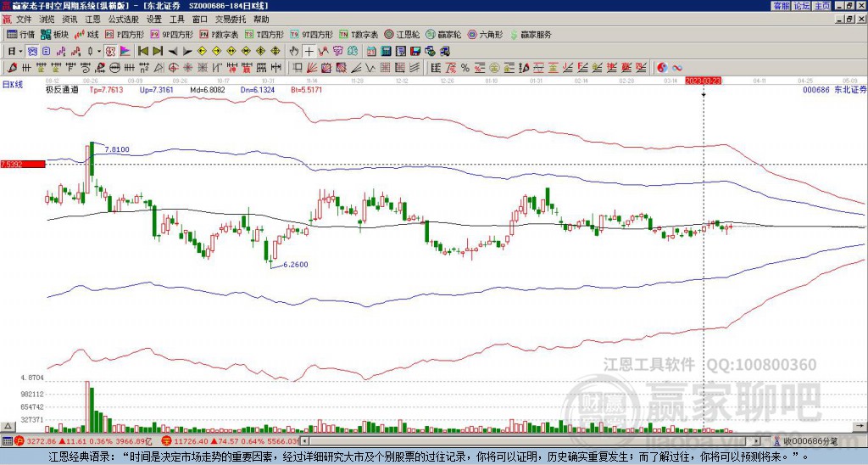This screenshot has width=868, height=465.
Task: Open 赢家服务 service button
Action: click(x=531, y=34)
